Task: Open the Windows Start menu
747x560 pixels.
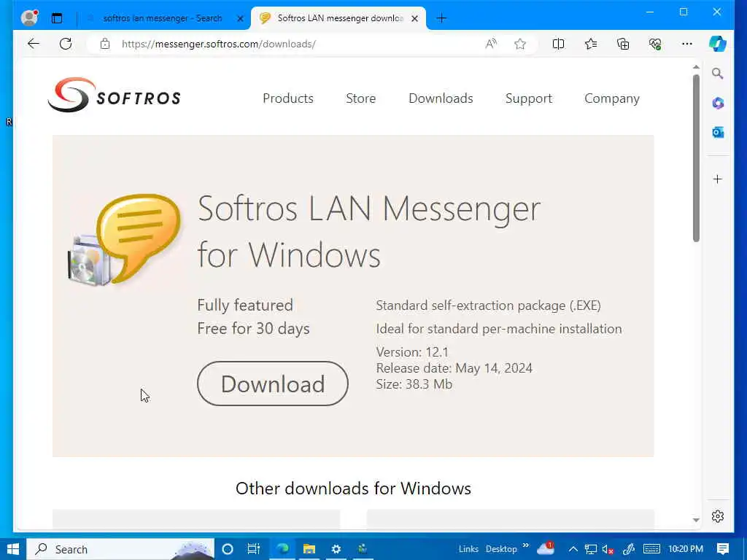Action: 13,549
